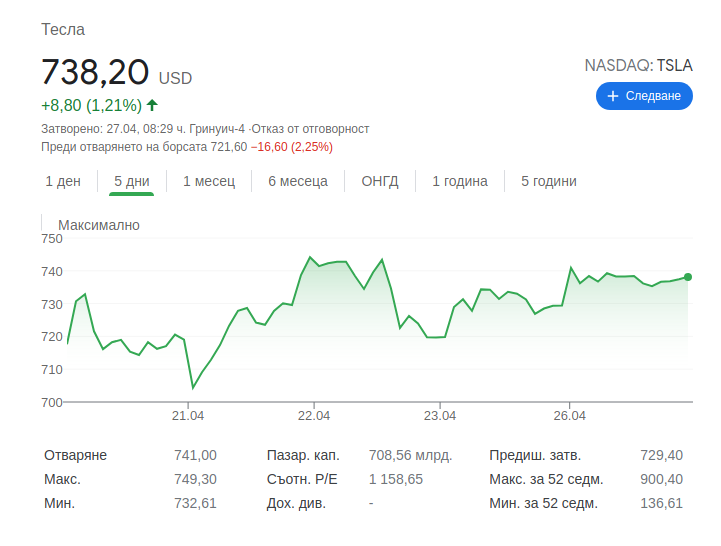Click the Мин. value 732,61

tap(195, 503)
